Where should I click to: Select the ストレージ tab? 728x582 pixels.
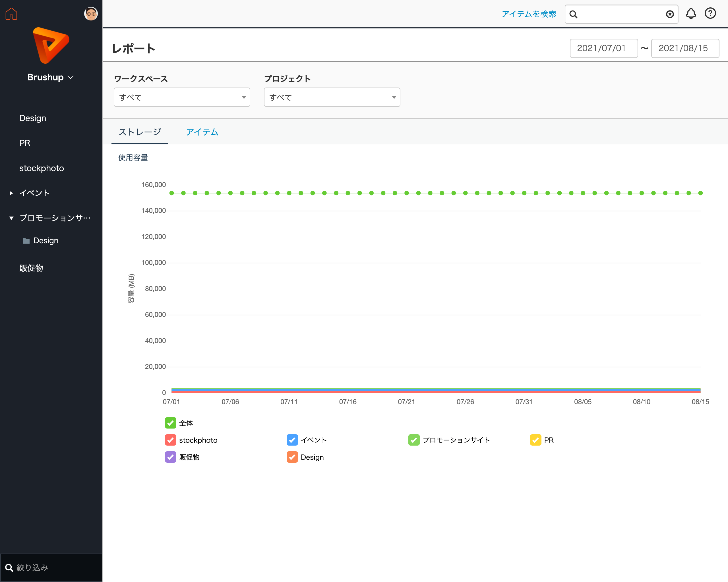(x=139, y=132)
